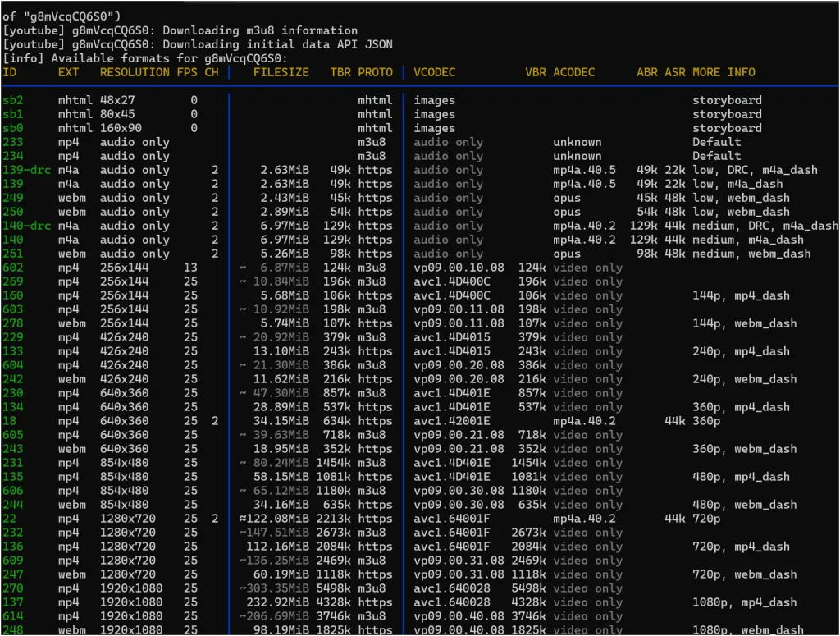Viewport: 840px width, 636px height.
Task: Click the RESOLUTION column header
Action: (x=135, y=72)
